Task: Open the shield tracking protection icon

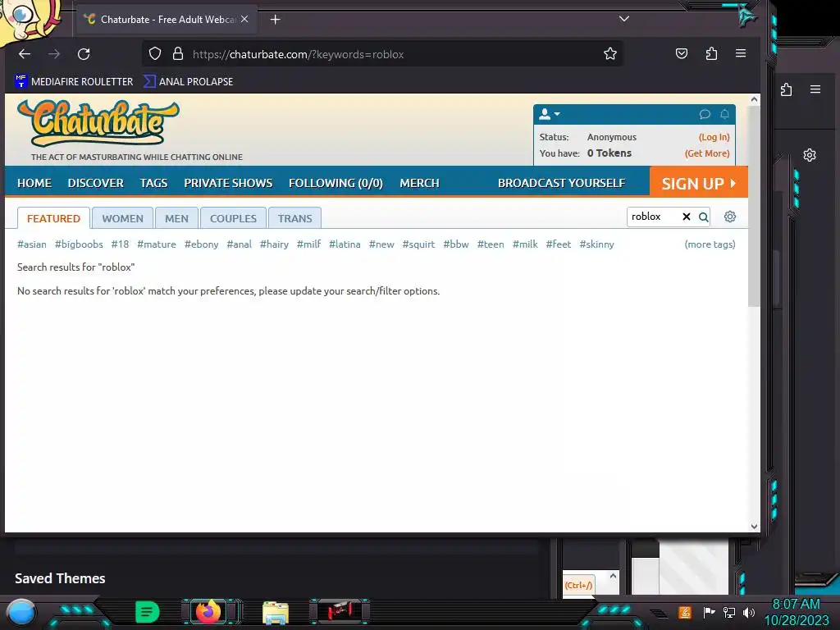Action: (155, 53)
